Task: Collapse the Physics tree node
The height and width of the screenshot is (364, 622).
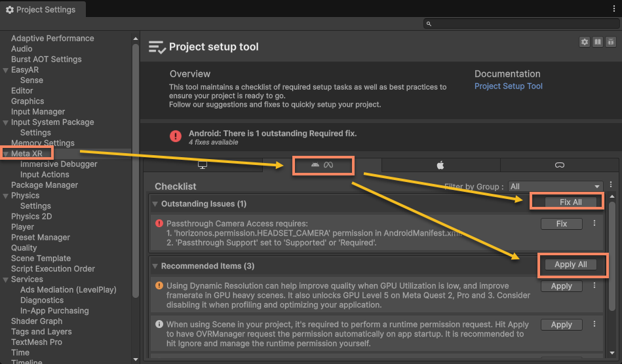Action: (x=5, y=196)
